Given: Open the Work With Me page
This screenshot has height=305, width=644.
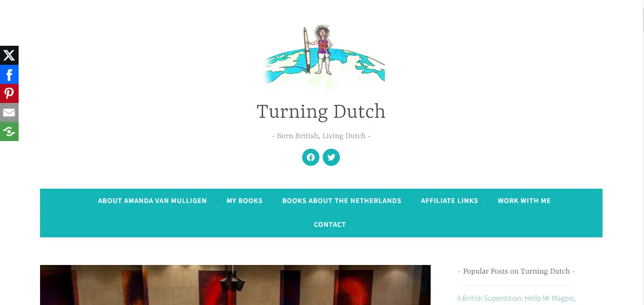Looking at the screenshot, I should click(x=524, y=201).
